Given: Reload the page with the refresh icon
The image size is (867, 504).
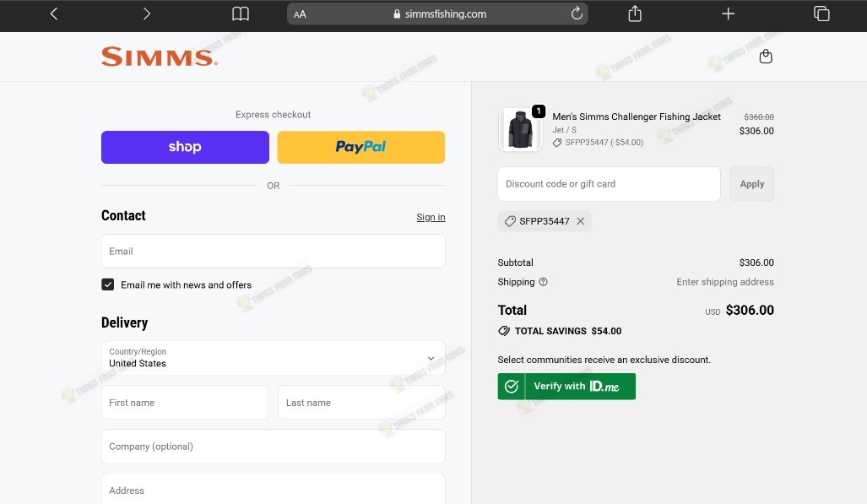Looking at the screenshot, I should click(x=577, y=14).
